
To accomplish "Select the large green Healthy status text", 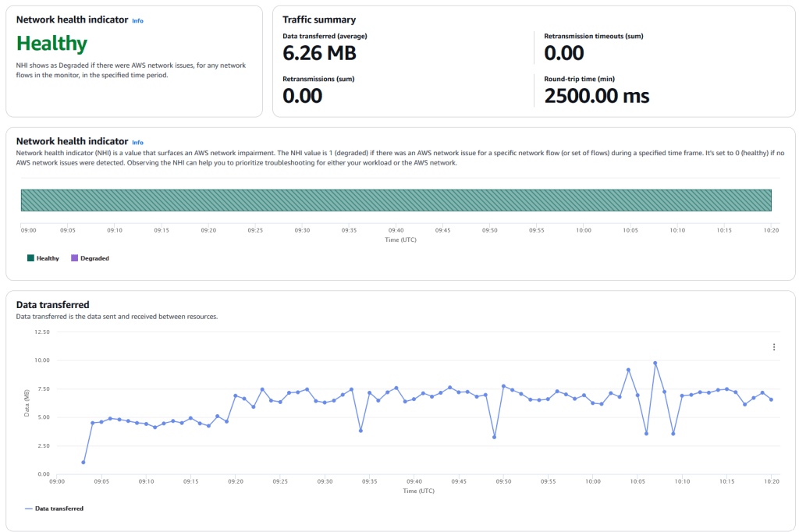I will pyautogui.click(x=51, y=44).
